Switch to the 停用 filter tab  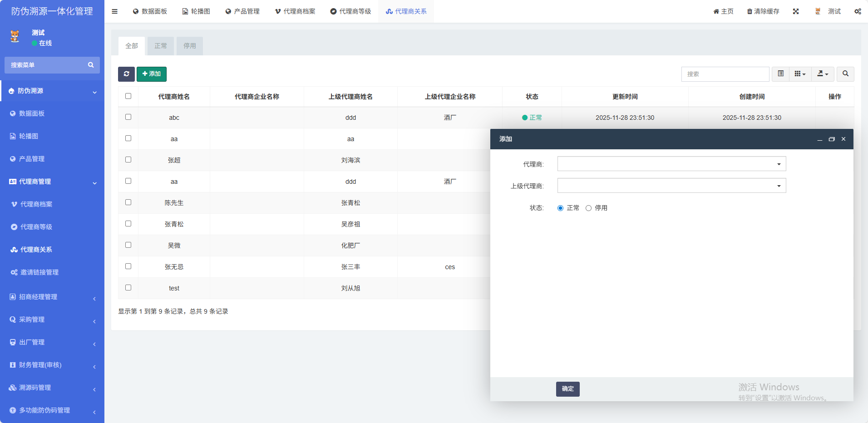click(x=189, y=46)
